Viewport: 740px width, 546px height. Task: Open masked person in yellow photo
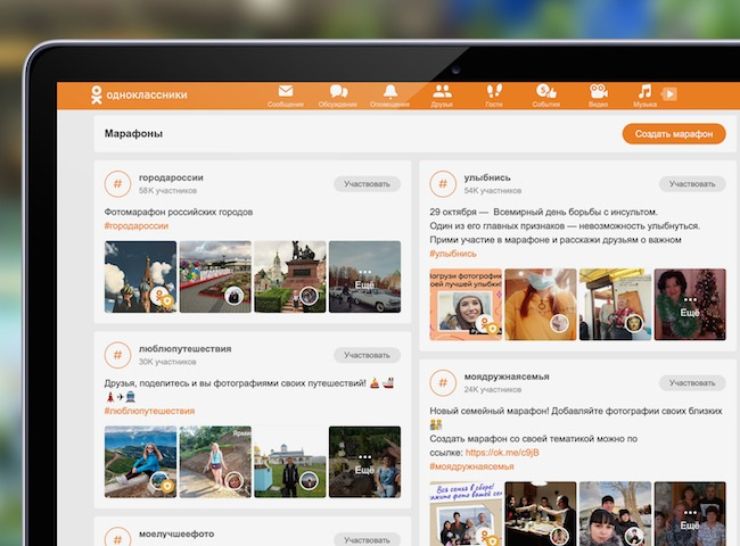[x=540, y=304]
